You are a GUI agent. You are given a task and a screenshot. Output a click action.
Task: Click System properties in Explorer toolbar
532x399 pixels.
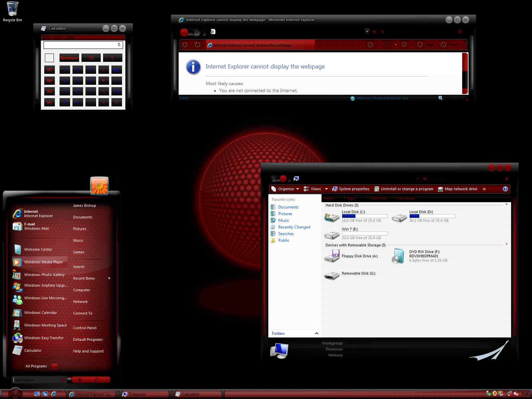pyautogui.click(x=351, y=189)
